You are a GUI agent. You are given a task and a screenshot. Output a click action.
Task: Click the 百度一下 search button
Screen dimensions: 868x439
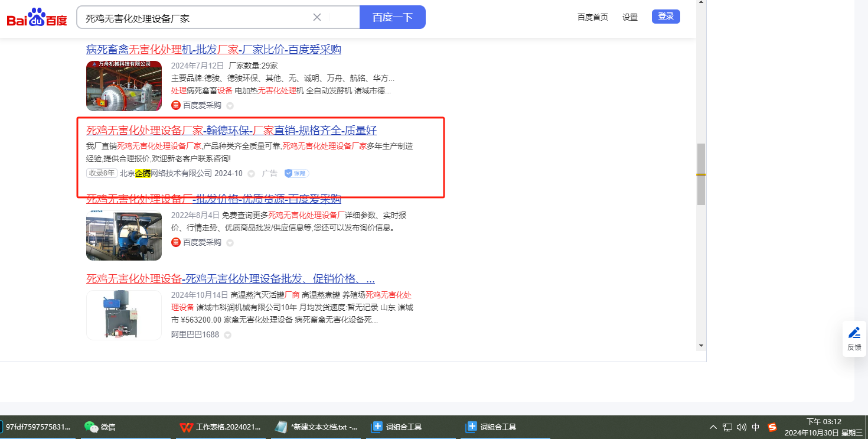pos(392,17)
